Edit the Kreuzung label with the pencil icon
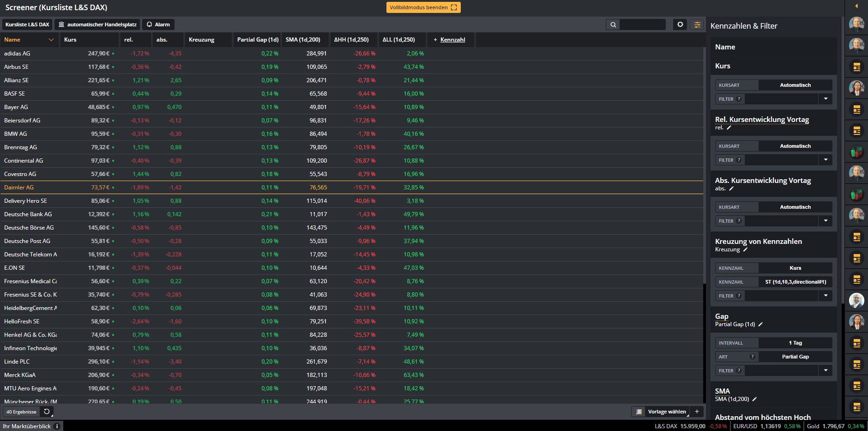 point(745,249)
